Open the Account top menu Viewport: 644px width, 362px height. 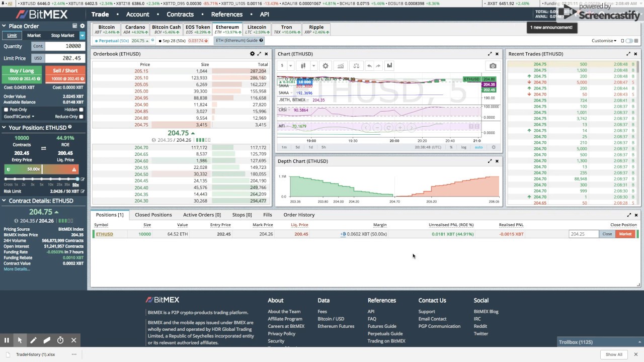pyautogui.click(x=137, y=14)
